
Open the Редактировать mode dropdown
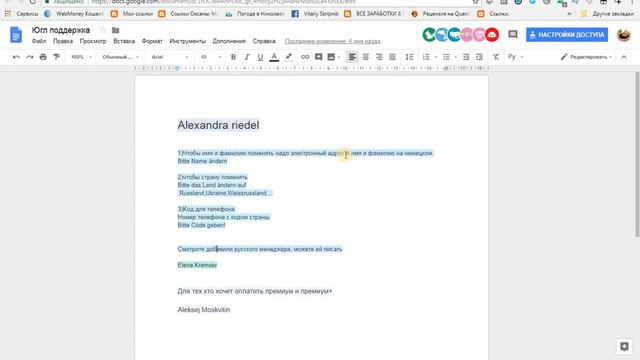[587, 57]
